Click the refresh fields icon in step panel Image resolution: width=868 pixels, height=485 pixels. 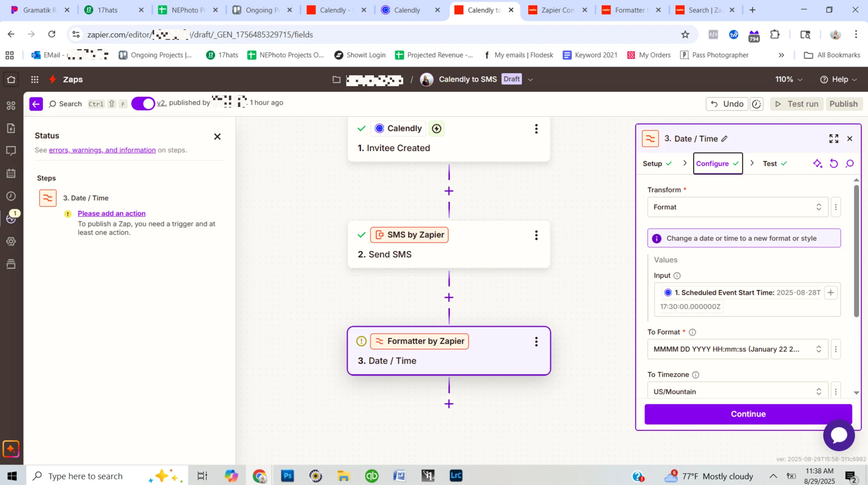coord(834,163)
